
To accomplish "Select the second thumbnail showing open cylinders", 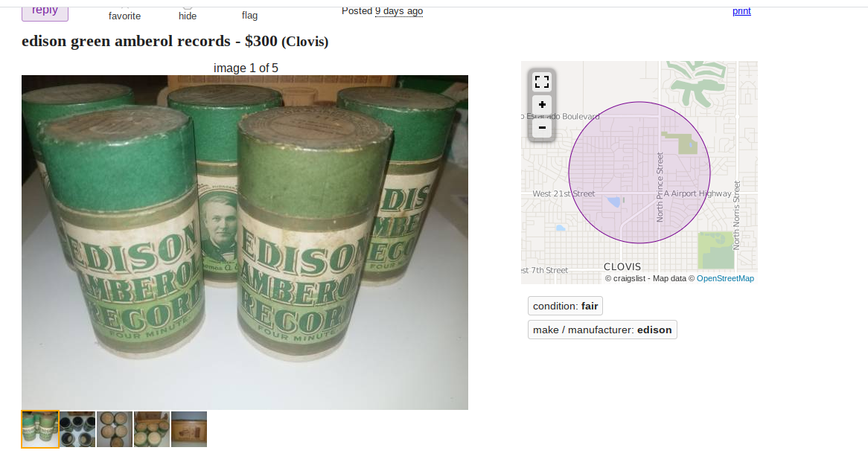I will point(77,429).
